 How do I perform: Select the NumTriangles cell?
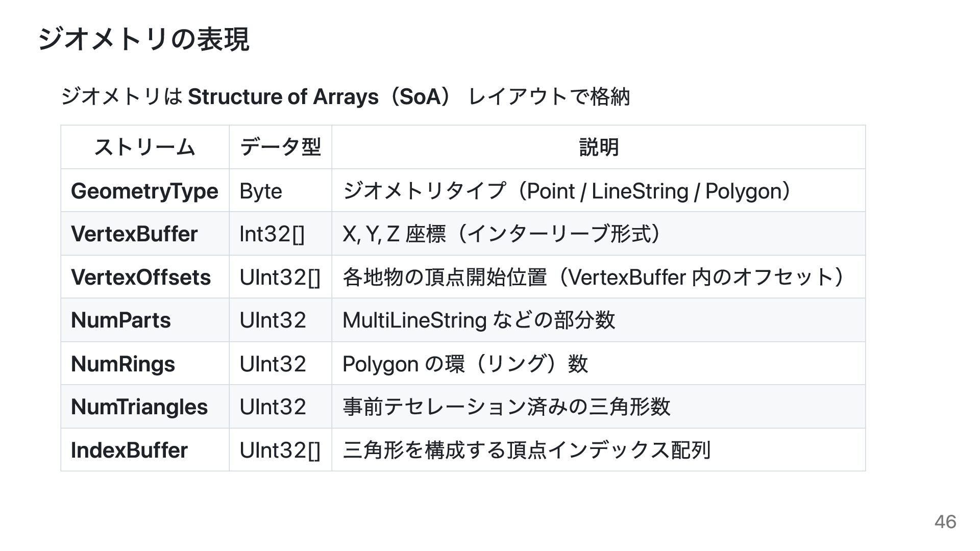pyautogui.click(x=139, y=407)
